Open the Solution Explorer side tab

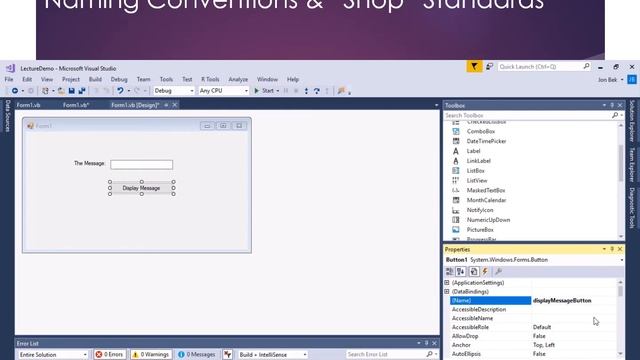coord(632,121)
